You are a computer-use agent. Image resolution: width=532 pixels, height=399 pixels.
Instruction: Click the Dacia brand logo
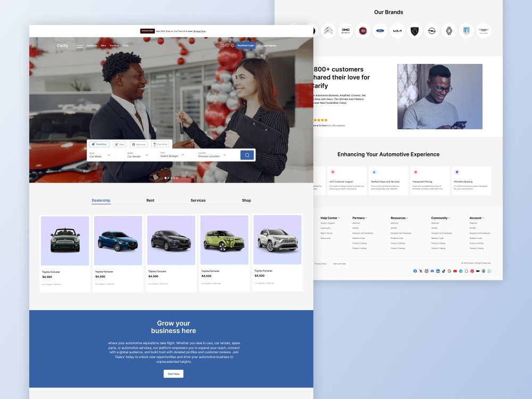click(x=345, y=31)
